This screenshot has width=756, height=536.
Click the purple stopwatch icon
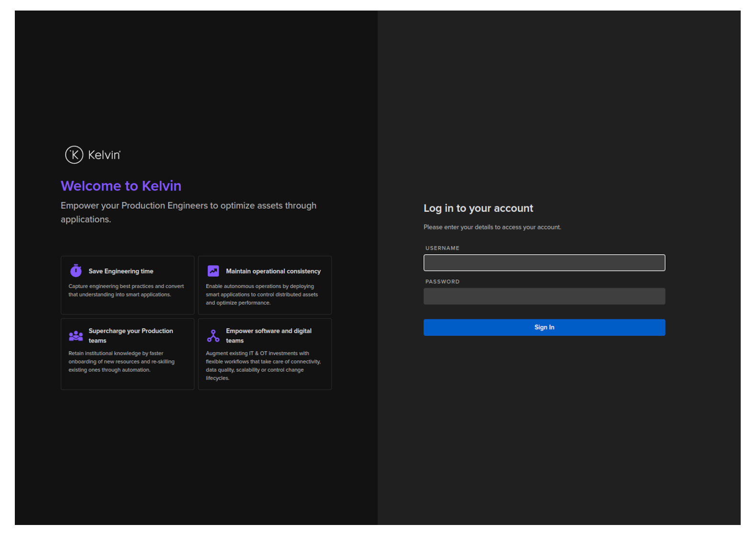point(76,271)
